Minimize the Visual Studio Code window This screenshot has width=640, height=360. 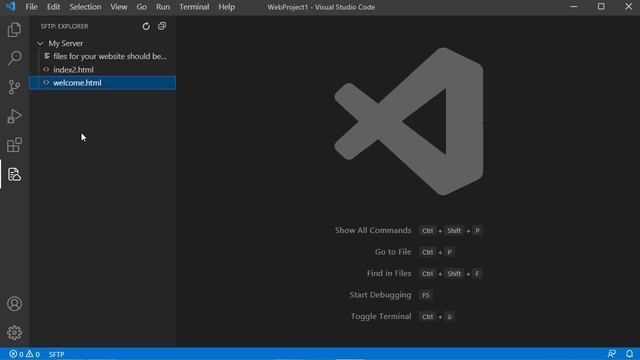pyautogui.click(x=573, y=7)
